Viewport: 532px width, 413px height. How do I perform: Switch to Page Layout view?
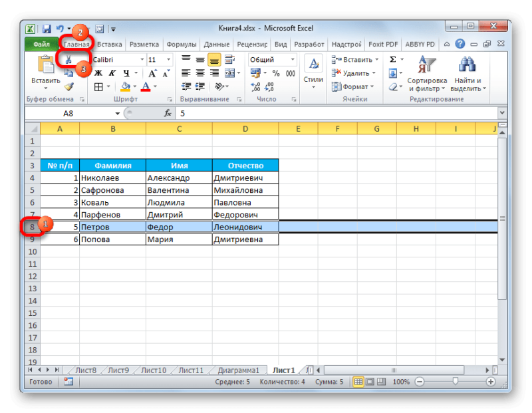(370, 382)
